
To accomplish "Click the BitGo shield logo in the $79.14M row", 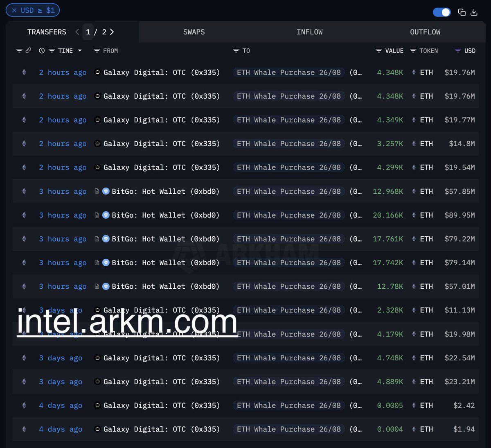I will click(106, 262).
